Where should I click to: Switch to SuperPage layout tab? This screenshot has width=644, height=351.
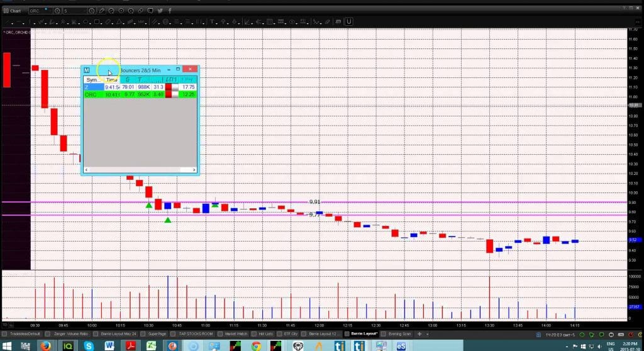pyautogui.click(x=157, y=334)
